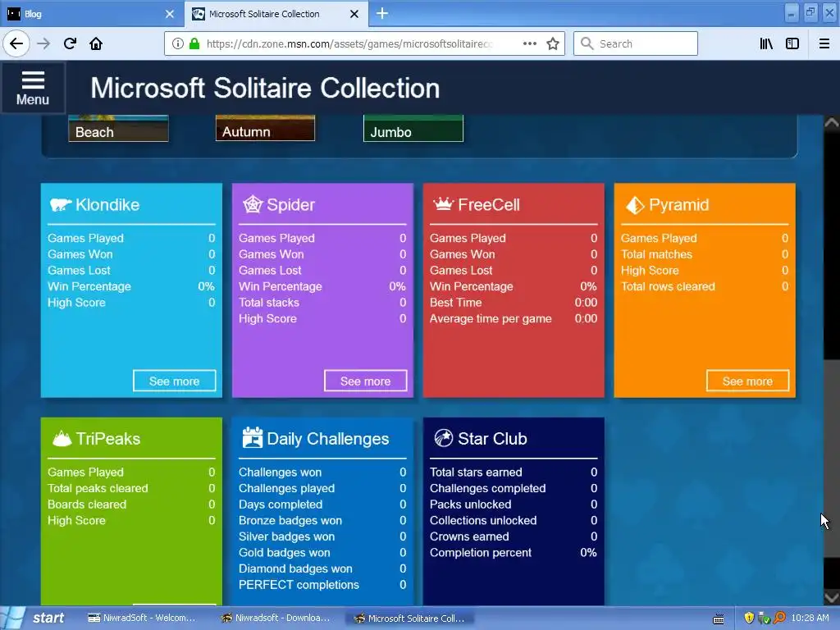Click scrollbar up arrow on page
Image resolution: width=840 pixels, height=630 pixels.
[x=832, y=123]
